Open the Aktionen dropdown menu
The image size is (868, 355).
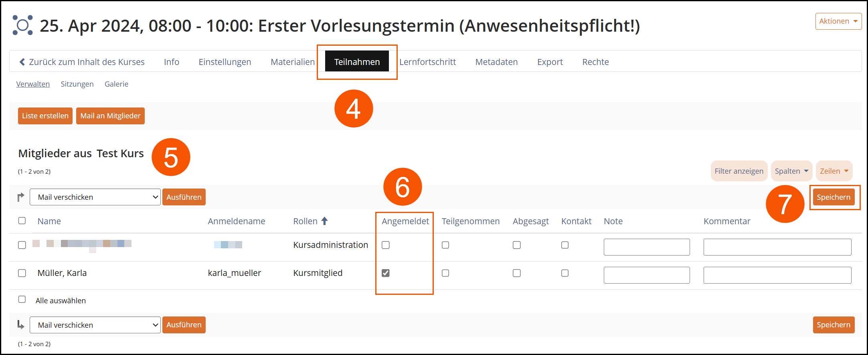(x=838, y=21)
